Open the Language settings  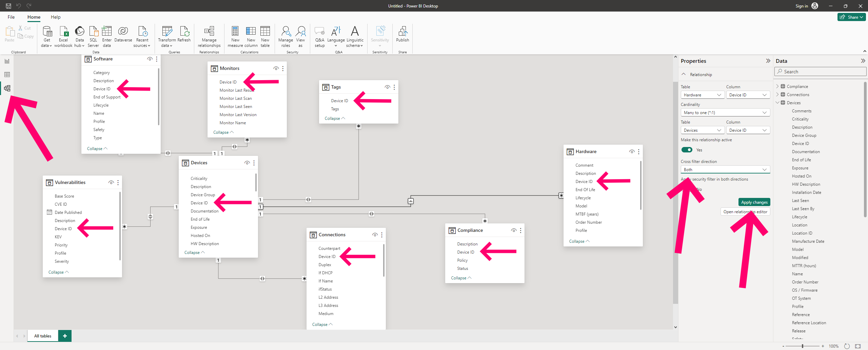(x=336, y=37)
